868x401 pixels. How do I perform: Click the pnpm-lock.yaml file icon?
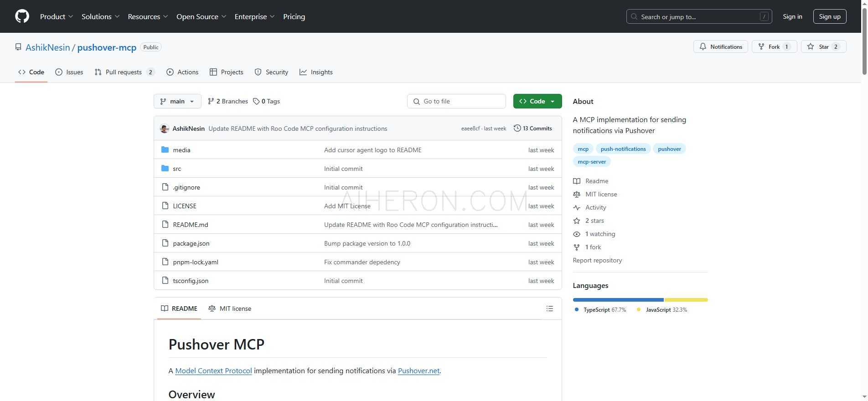[x=165, y=262]
